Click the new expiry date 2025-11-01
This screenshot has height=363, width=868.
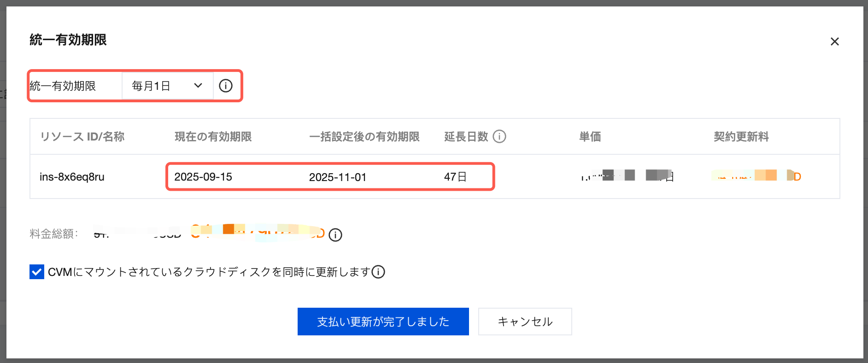(338, 177)
